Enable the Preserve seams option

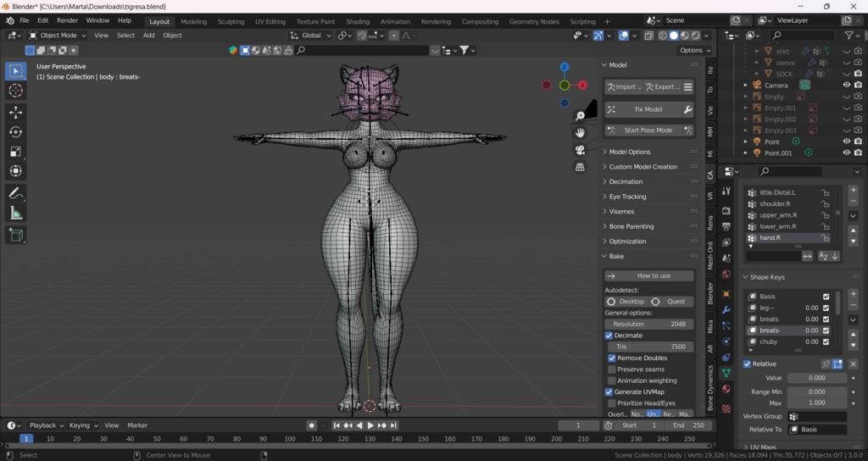tap(612, 369)
